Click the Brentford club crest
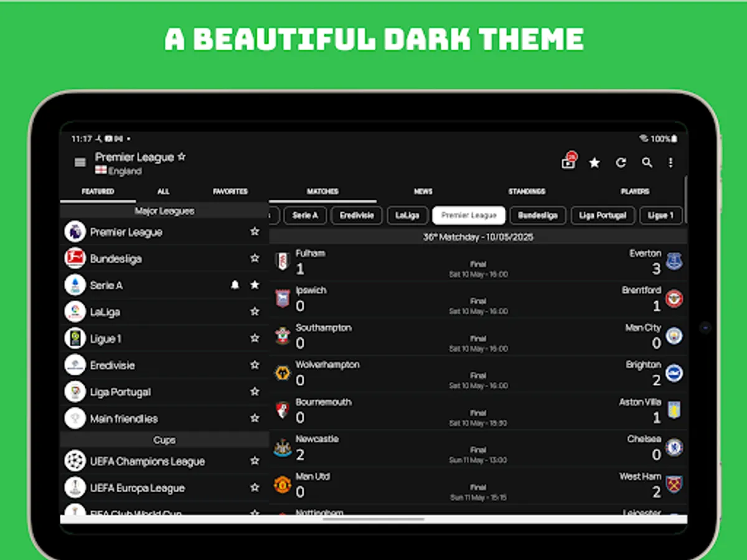 (674, 299)
